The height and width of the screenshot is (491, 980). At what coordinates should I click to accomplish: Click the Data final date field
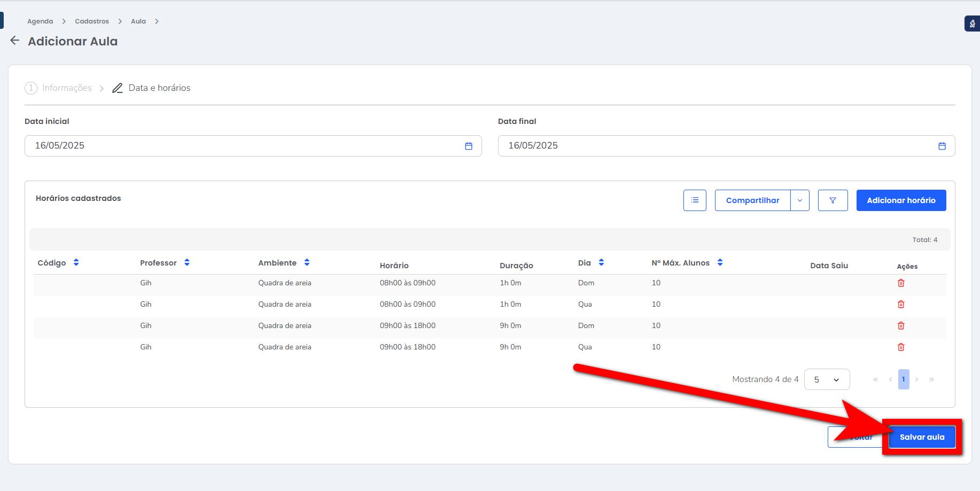tap(726, 146)
